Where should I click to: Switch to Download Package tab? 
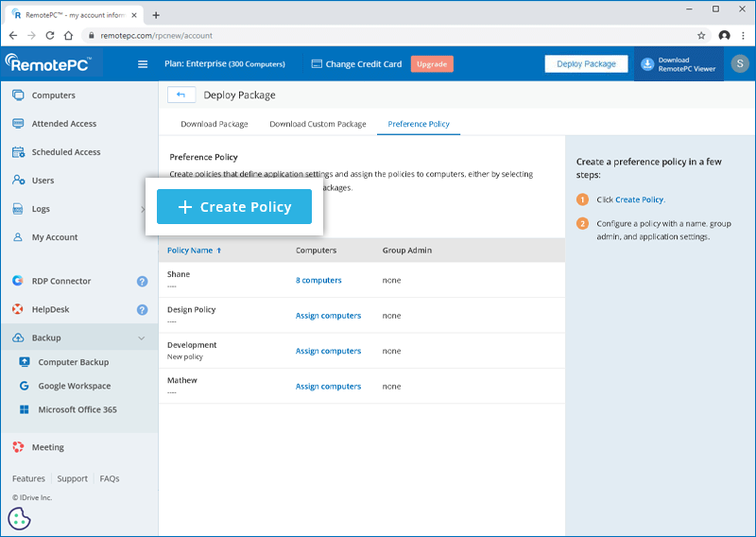coord(214,124)
